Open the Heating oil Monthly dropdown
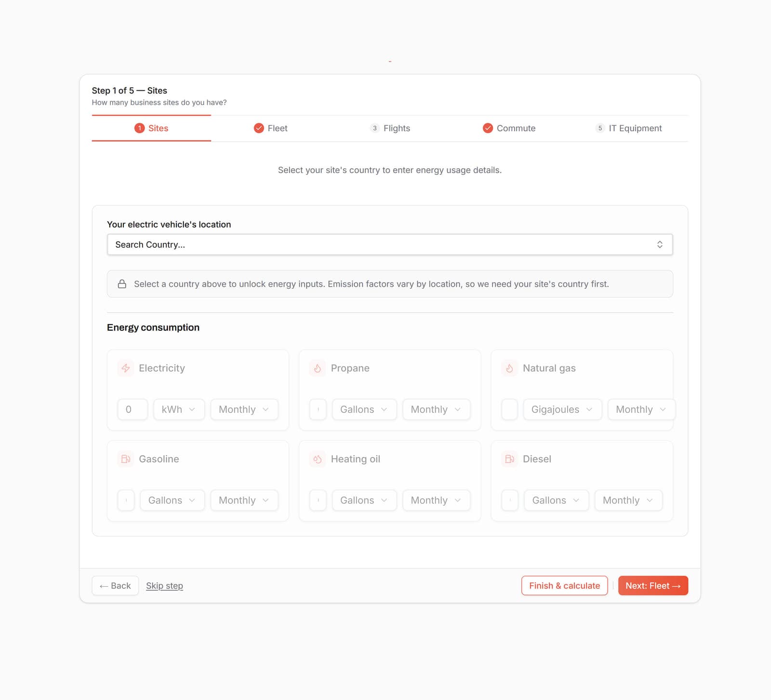 (436, 500)
